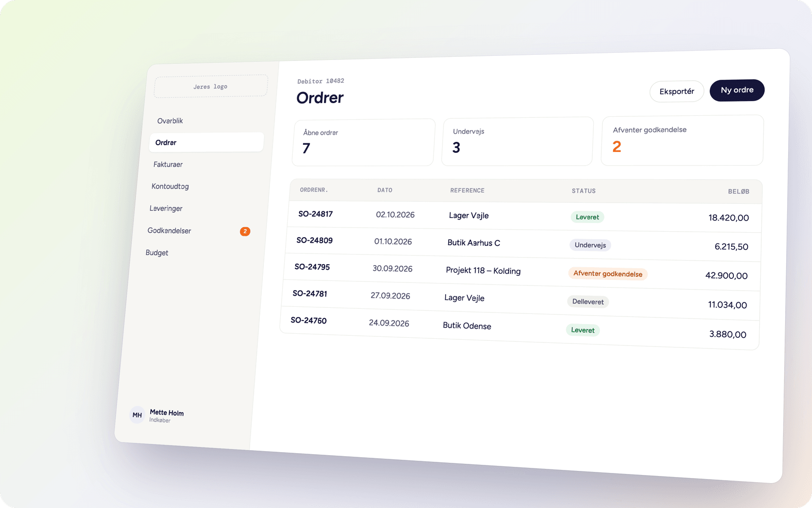Viewport: 812px width, 508px height.
Task: Open order SO-24809
Action: click(315, 240)
